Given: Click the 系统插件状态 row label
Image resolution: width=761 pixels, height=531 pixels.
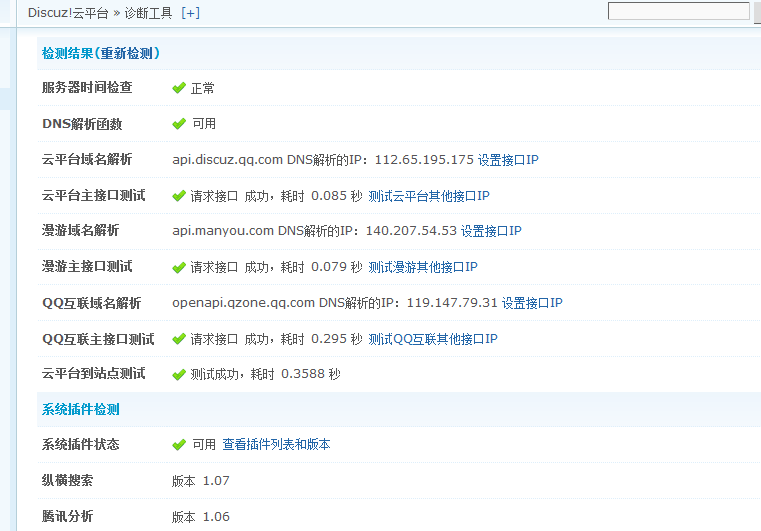Looking at the screenshot, I should coord(81,444).
